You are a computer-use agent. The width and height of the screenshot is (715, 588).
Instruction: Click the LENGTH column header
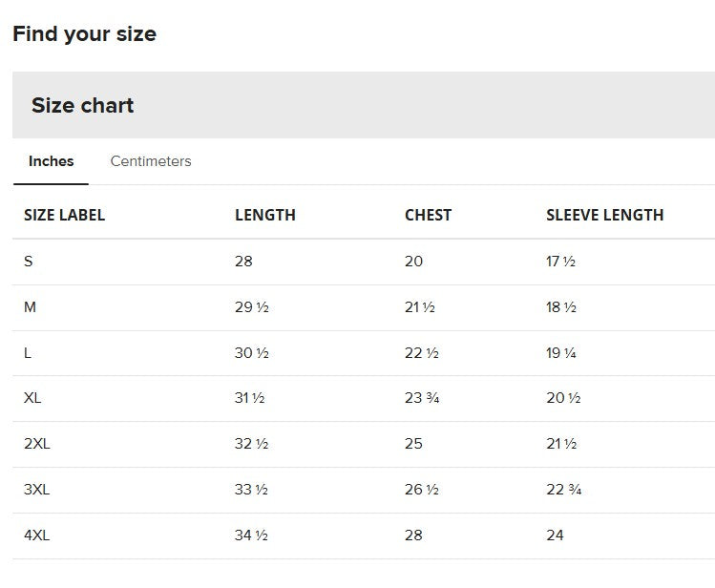[265, 215]
